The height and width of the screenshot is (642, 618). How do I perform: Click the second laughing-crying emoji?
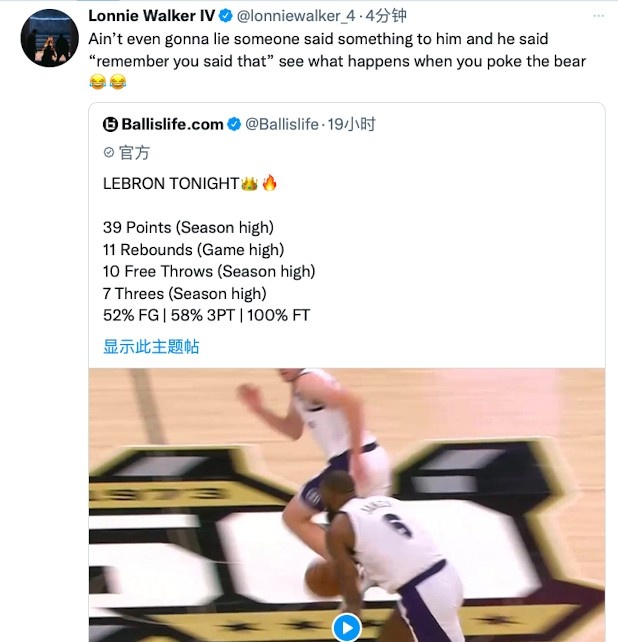[x=118, y=82]
